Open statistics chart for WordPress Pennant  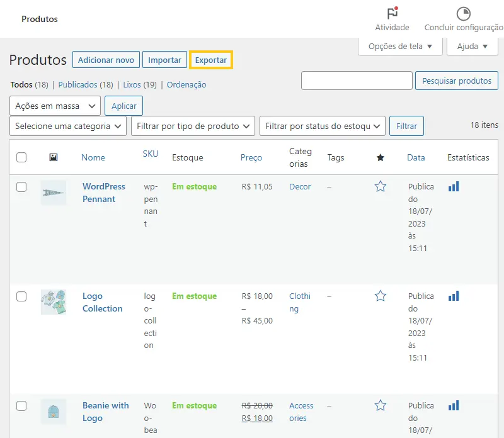[x=454, y=186]
